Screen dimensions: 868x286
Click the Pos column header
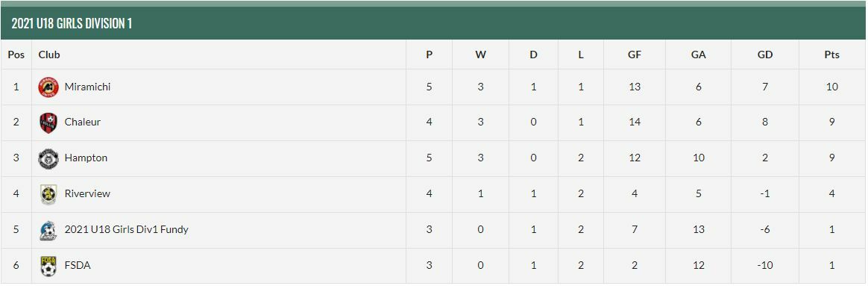tap(16, 55)
